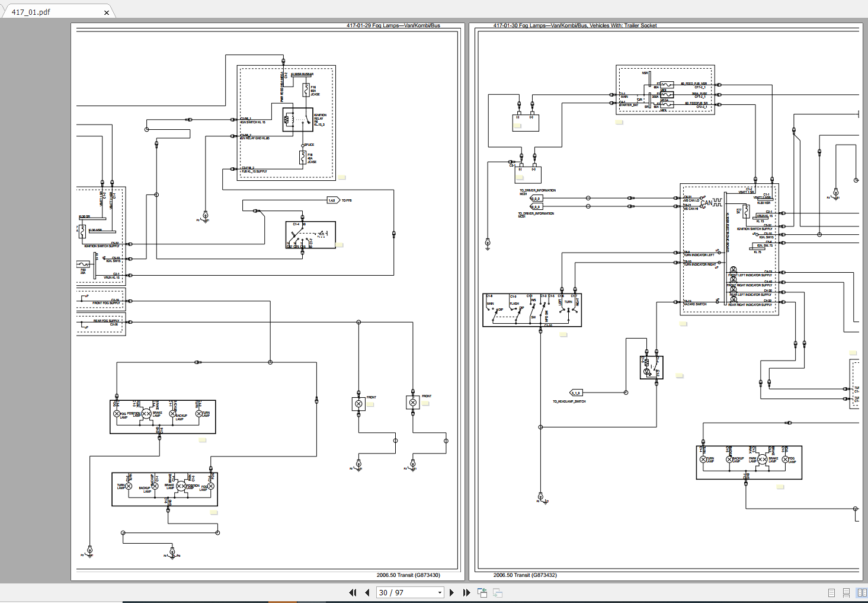
Task: Close the 417_01.pdf tab
Action: point(107,12)
